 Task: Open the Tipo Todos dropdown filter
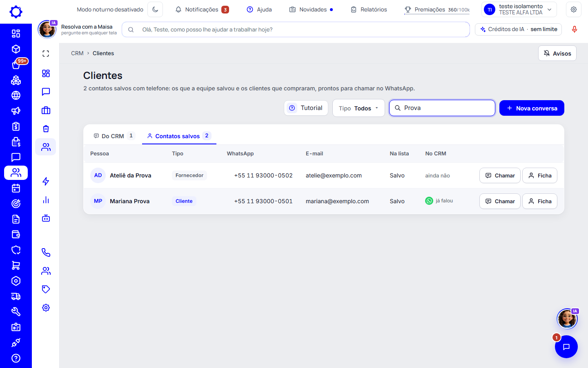[359, 108]
